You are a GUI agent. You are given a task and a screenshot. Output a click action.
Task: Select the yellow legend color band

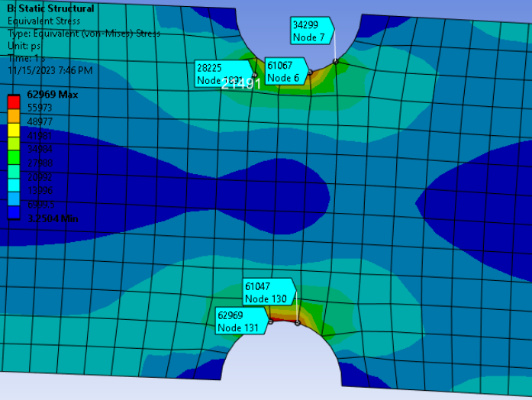[x=15, y=128]
